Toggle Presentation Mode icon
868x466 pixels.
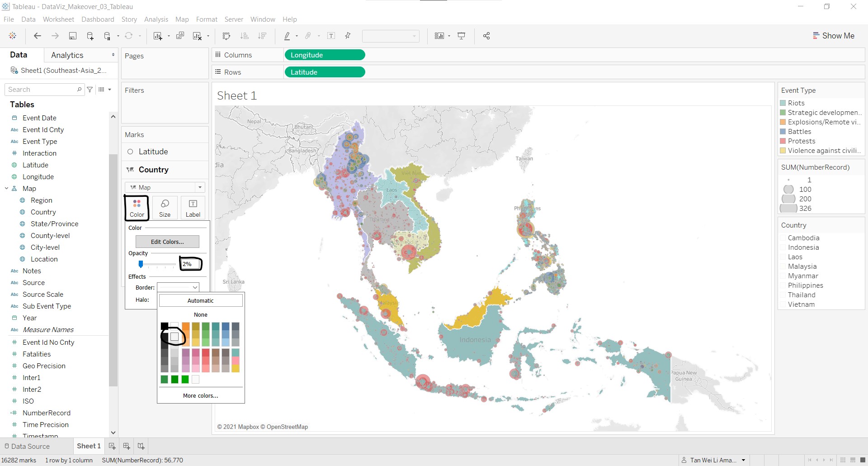point(462,36)
